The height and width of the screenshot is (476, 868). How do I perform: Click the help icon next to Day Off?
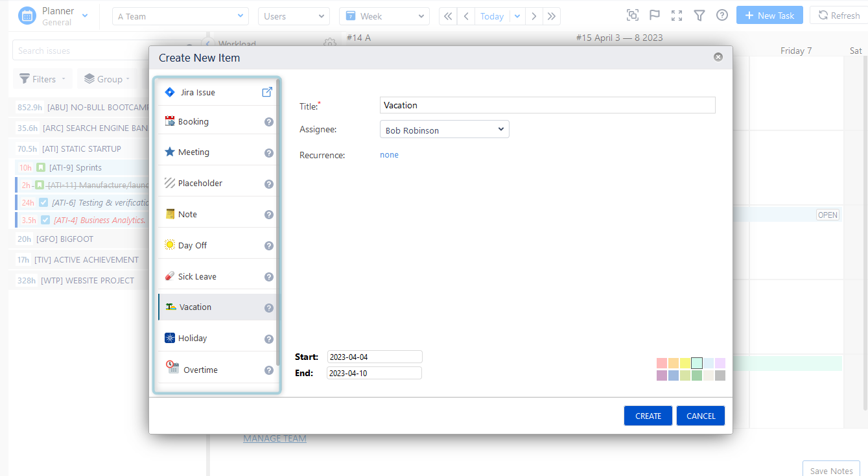pyautogui.click(x=269, y=246)
